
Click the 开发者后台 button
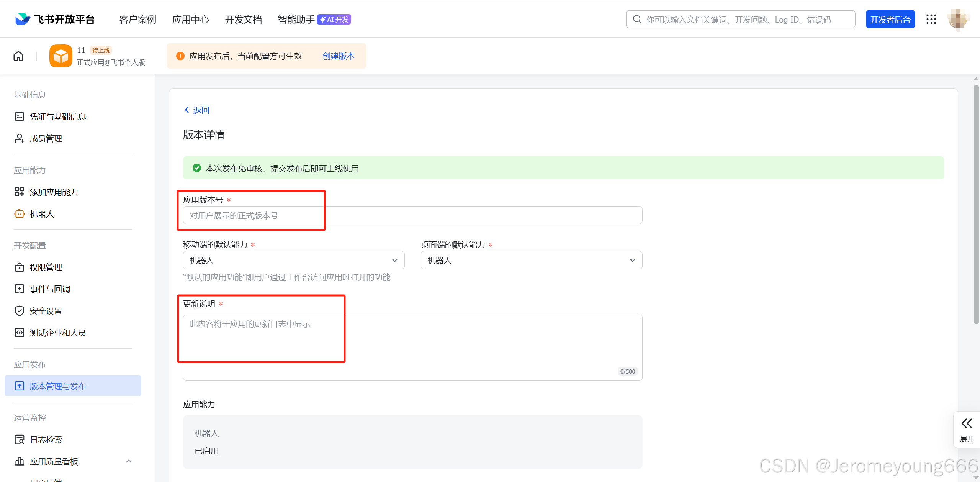pyautogui.click(x=890, y=19)
